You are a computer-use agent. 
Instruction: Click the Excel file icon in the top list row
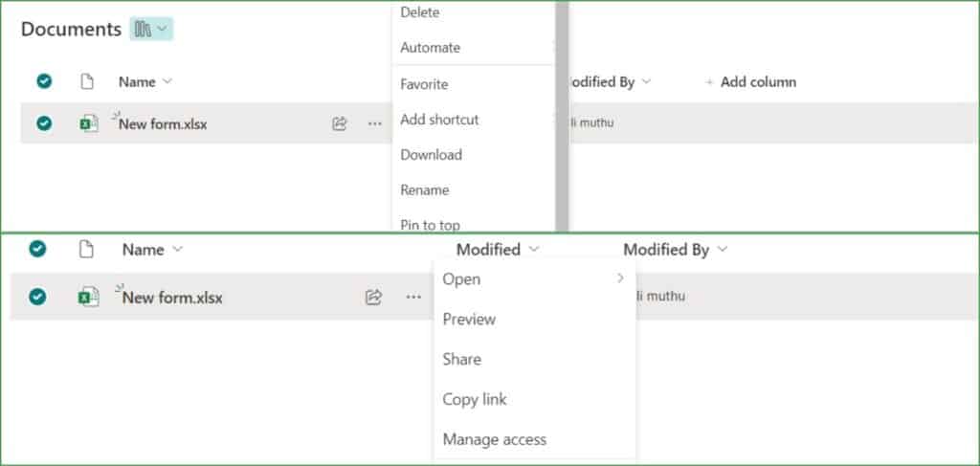tap(89, 123)
